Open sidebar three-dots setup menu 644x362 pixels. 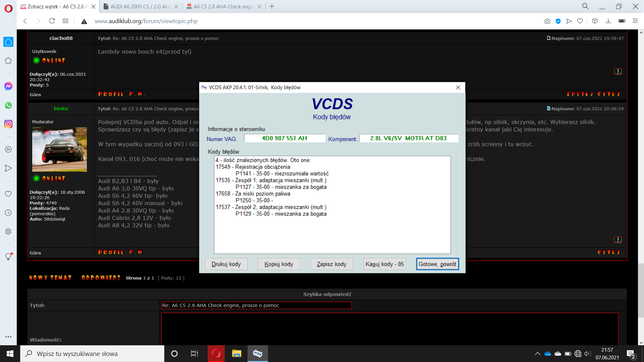tap(8, 337)
